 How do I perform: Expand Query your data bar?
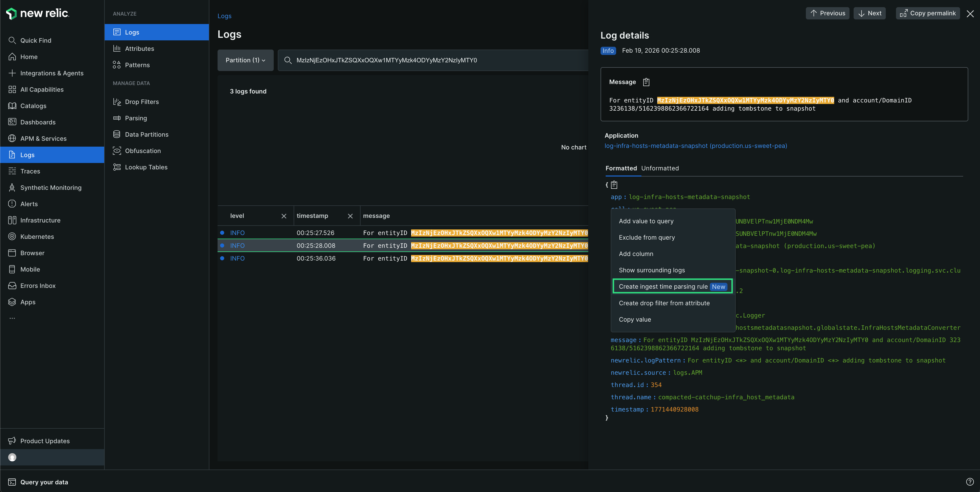tap(44, 482)
